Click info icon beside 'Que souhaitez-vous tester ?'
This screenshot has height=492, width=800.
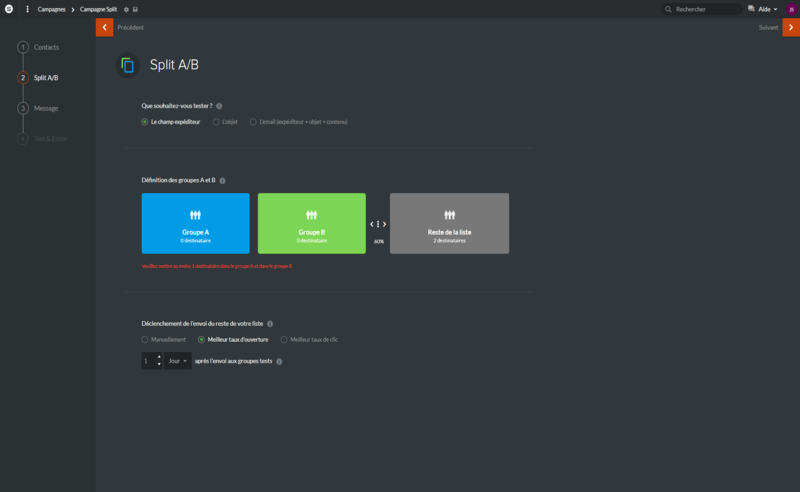[219, 105]
